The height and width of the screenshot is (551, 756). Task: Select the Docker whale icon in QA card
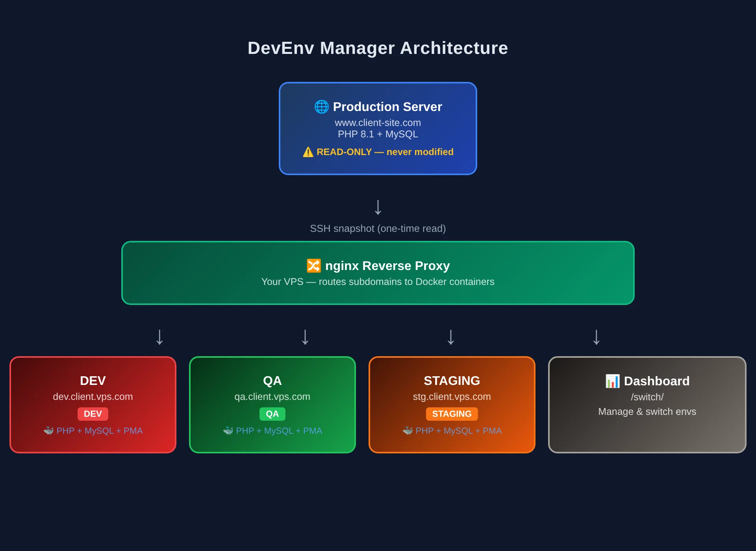point(228,431)
